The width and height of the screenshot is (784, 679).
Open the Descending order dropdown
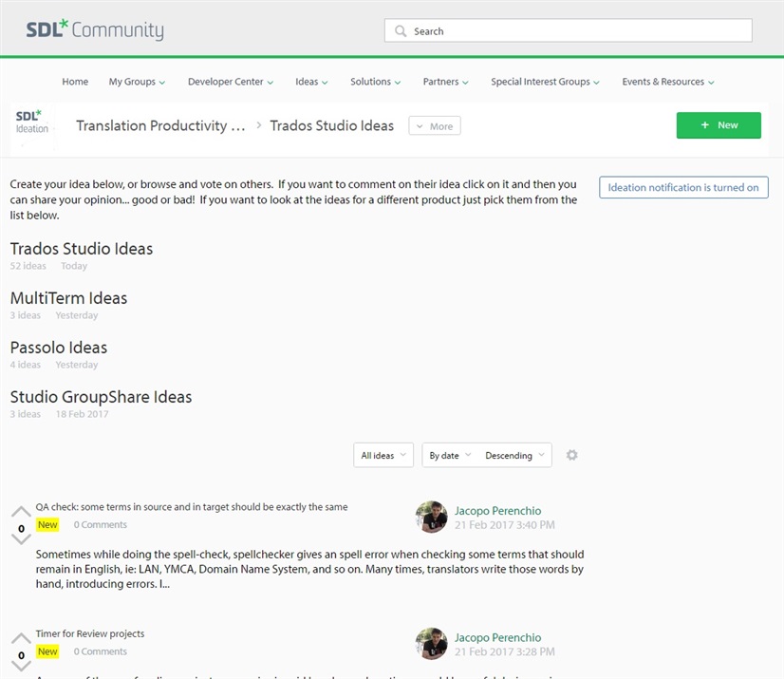coord(514,455)
